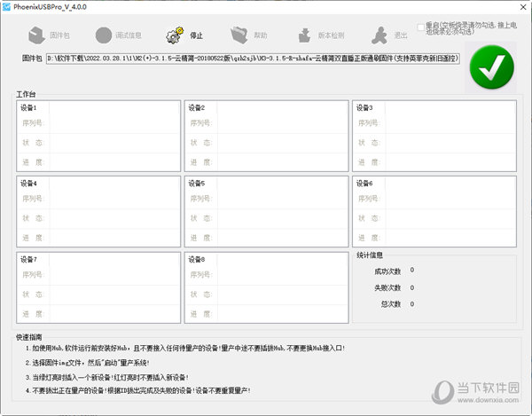This screenshot has height=416, width=532.
Task: Click the gear stop icon
Action: click(175, 35)
